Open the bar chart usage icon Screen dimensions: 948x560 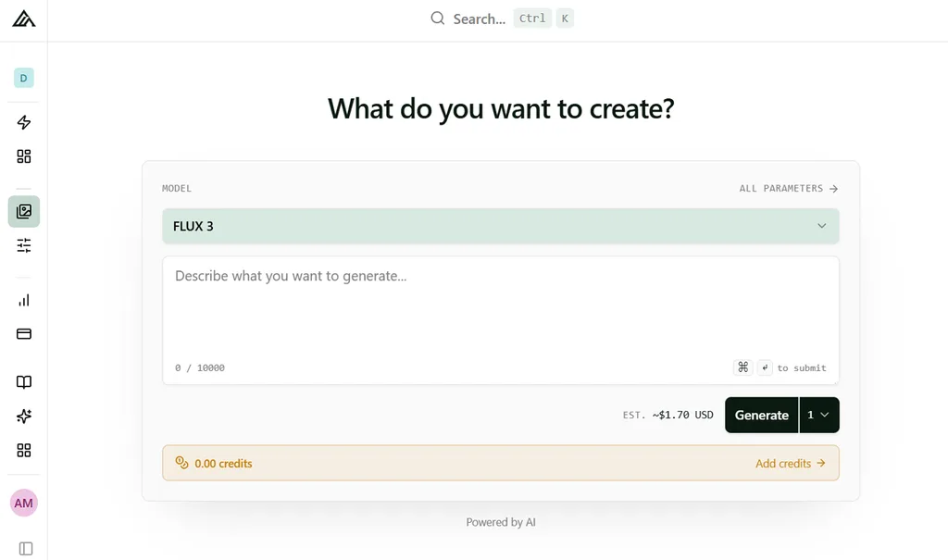(23, 300)
